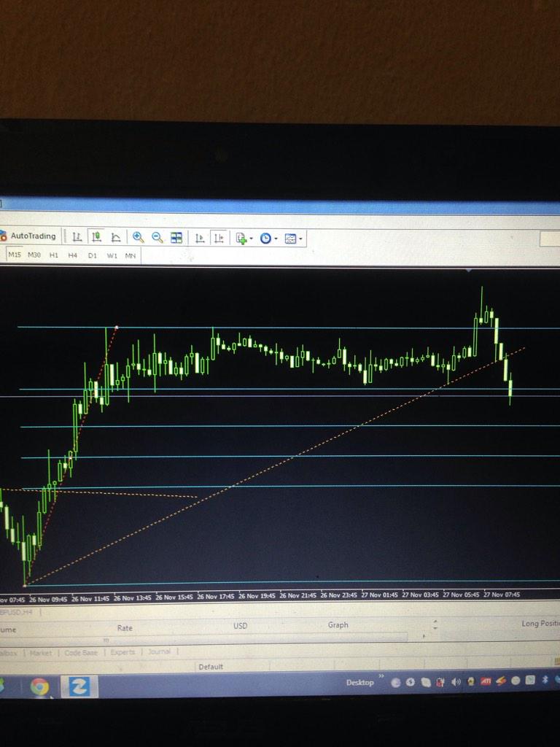
Task: Open Google Chrome from the taskbar
Action: click(x=39, y=687)
